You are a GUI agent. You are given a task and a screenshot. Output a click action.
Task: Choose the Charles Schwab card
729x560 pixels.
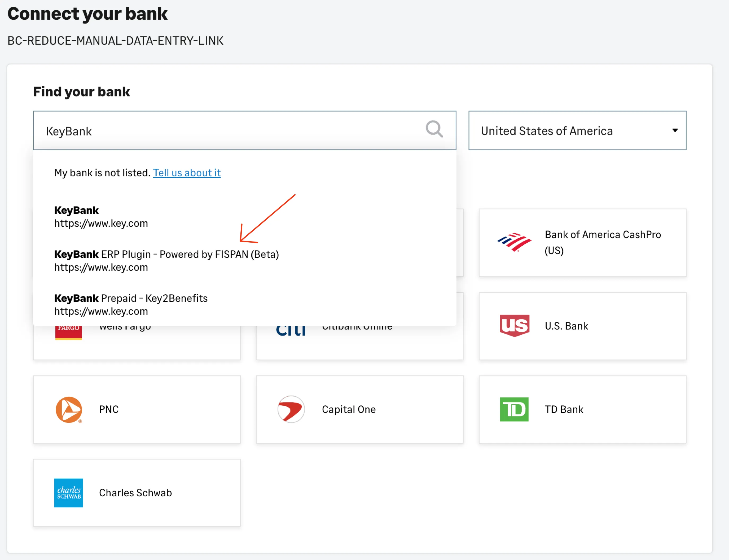pyautogui.click(x=137, y=493)
